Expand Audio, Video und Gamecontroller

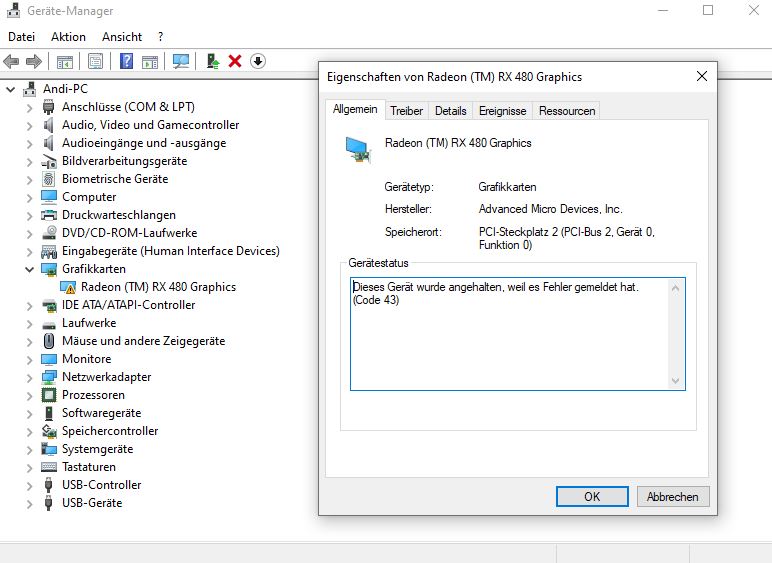click(30, 125)
